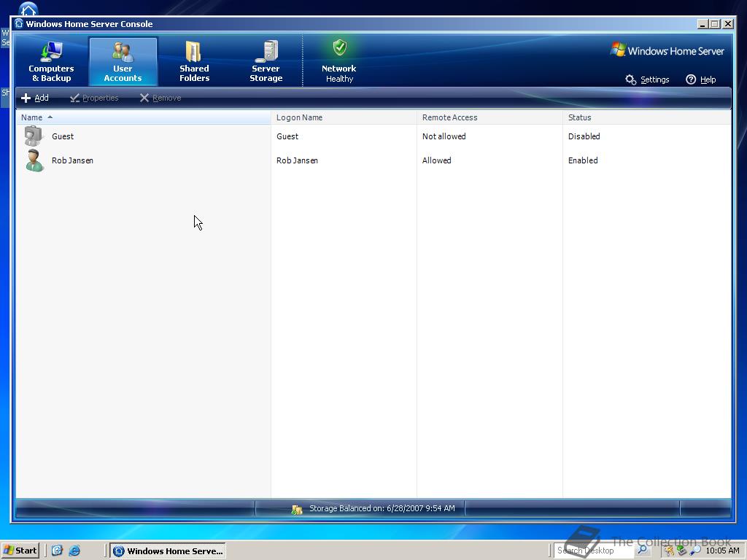
Task: Click the Windows Home Server taskbar button
Action: (x=169, y=551)
